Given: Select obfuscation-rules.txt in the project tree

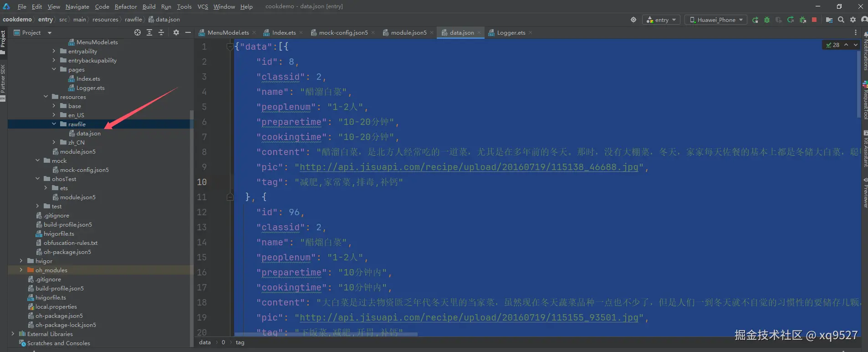Looking at the screenshot, I should point(71,243).
